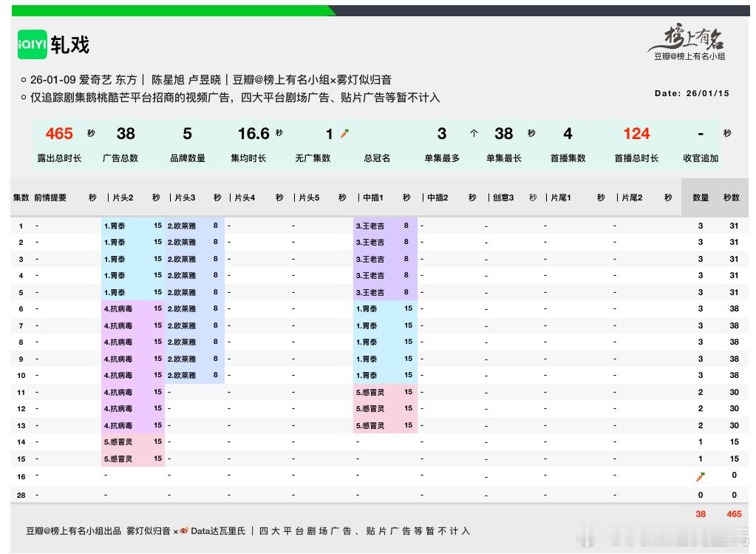Click the red 124 首播总时长 value
The image size is (756, 554).
pyautogui.click(x=636, y=134)
